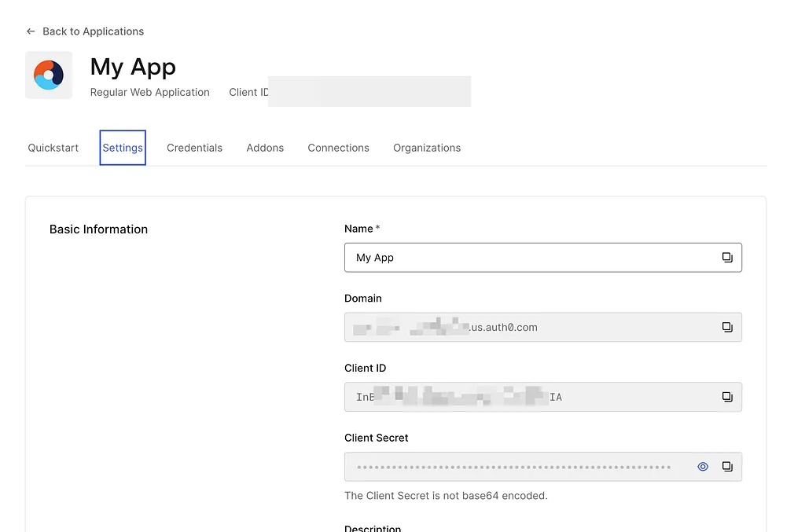This screenshot has width=805, height=532.
Task: Open the Quickstart tab
Action: coord(53,148)
